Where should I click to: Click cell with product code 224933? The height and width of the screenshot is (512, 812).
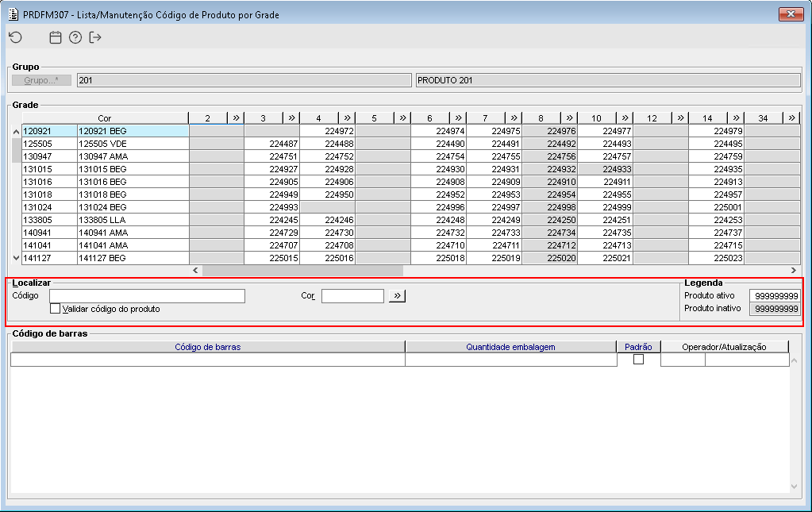(605, 169)
